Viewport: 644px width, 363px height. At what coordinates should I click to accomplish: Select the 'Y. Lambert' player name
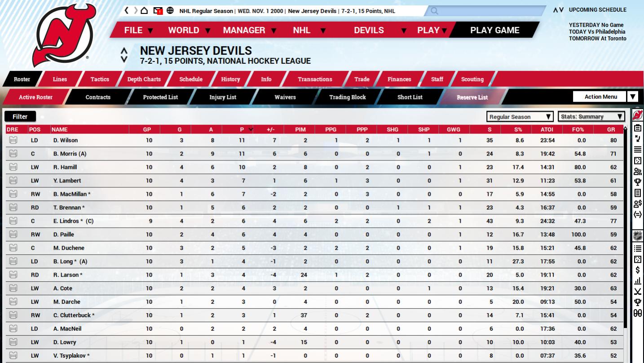(67, 181)
